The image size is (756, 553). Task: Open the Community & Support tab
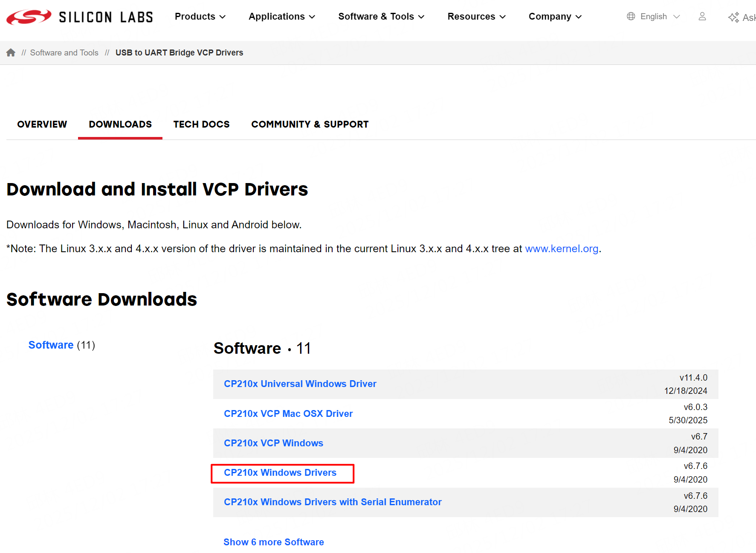[x=310, y=124]
